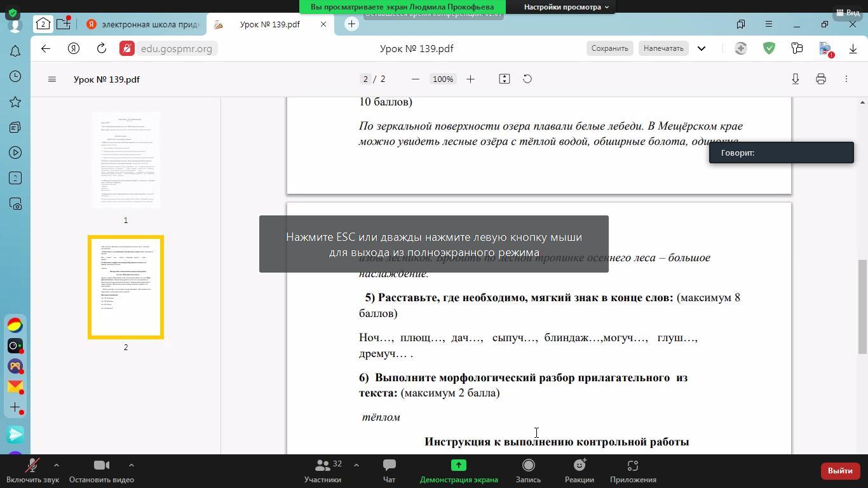
Task: Expand the arrow next to Участники
Action: pyautogui.click(x=356, y=465)
